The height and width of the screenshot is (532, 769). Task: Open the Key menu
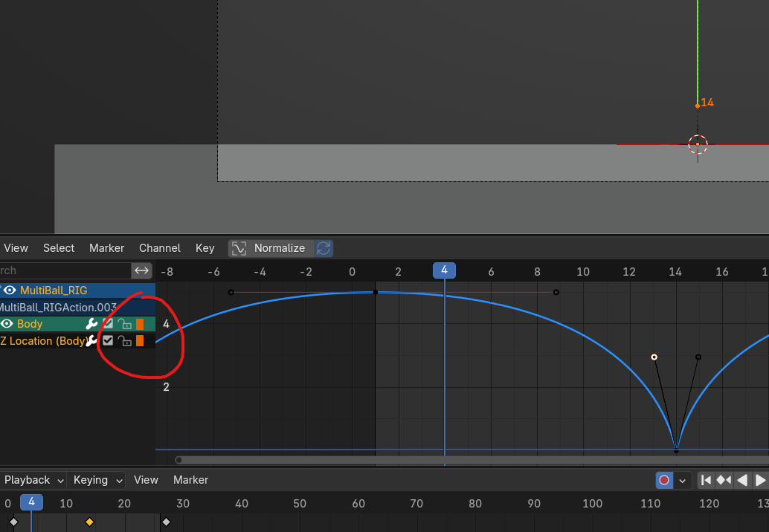(205, 248)
